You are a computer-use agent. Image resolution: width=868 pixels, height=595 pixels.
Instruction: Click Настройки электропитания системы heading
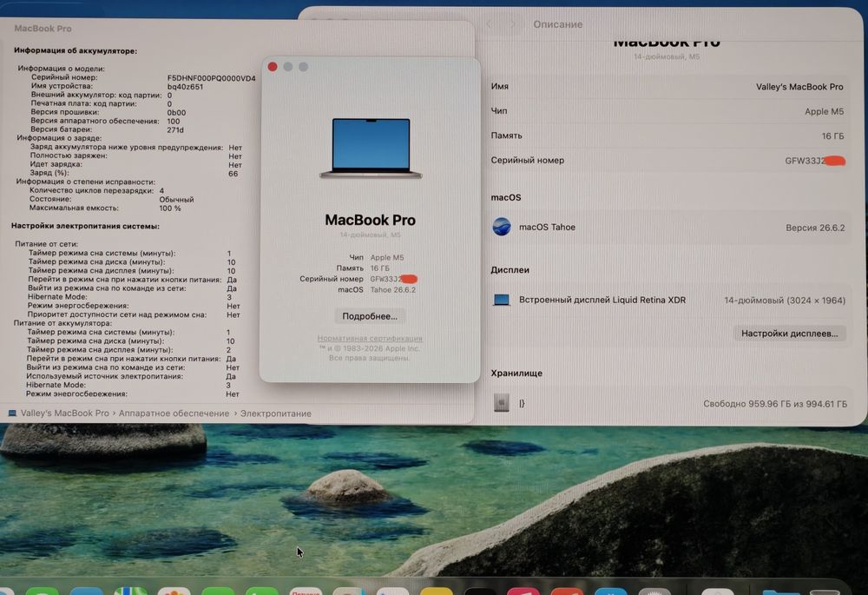[85, 226]
